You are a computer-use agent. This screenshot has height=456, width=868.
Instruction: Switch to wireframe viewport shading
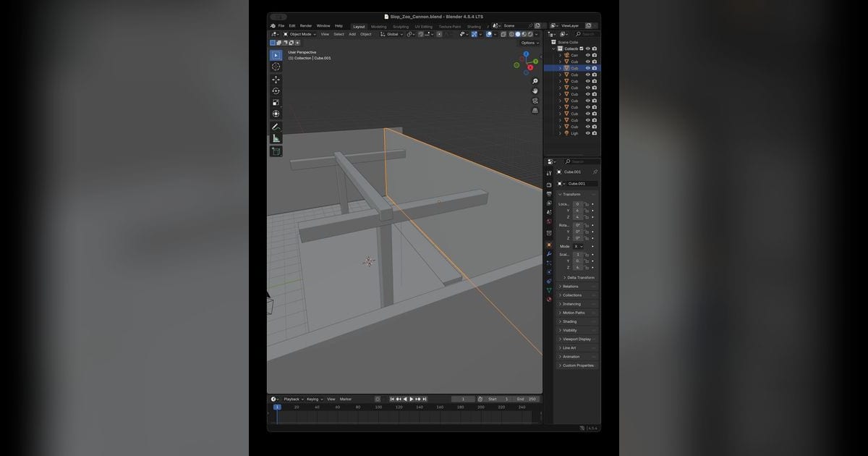point(512,34)
